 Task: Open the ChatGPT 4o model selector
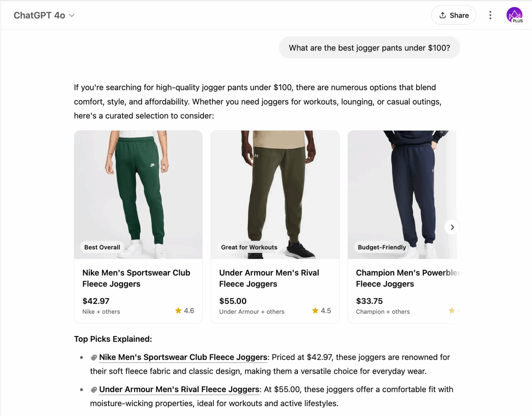click(44, 15)
